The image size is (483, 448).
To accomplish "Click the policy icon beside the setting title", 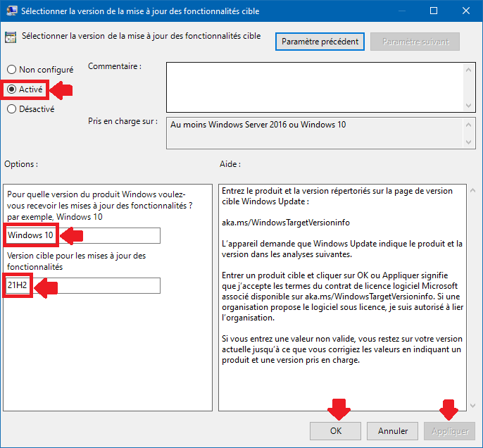I will (x=11, y=37).
